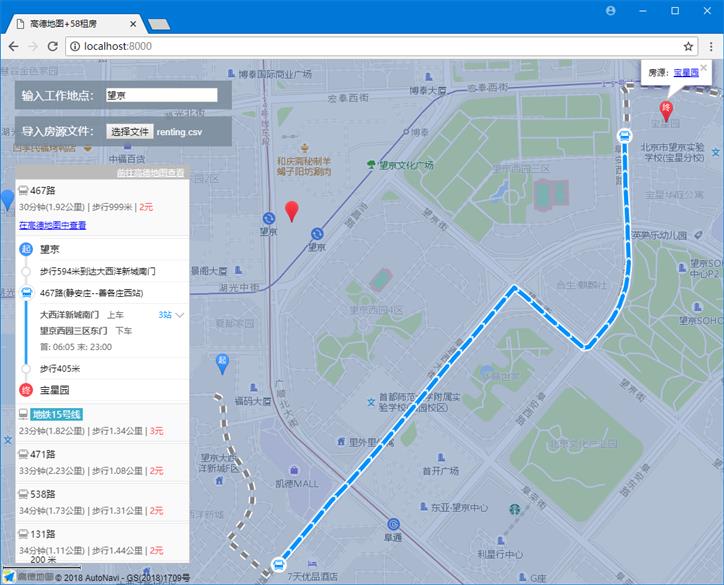
Task: Click 里外里 shop icon
Action: click(x=341, y=442)
